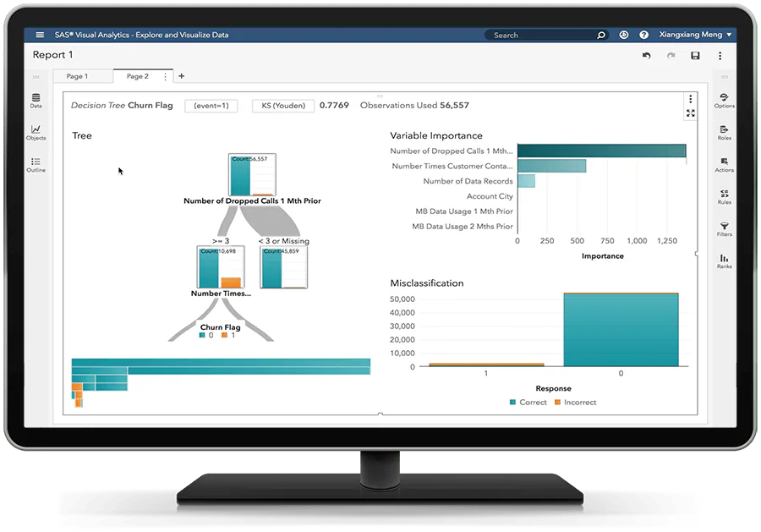Maximize the decision tree object

click(x=690, y=113)
